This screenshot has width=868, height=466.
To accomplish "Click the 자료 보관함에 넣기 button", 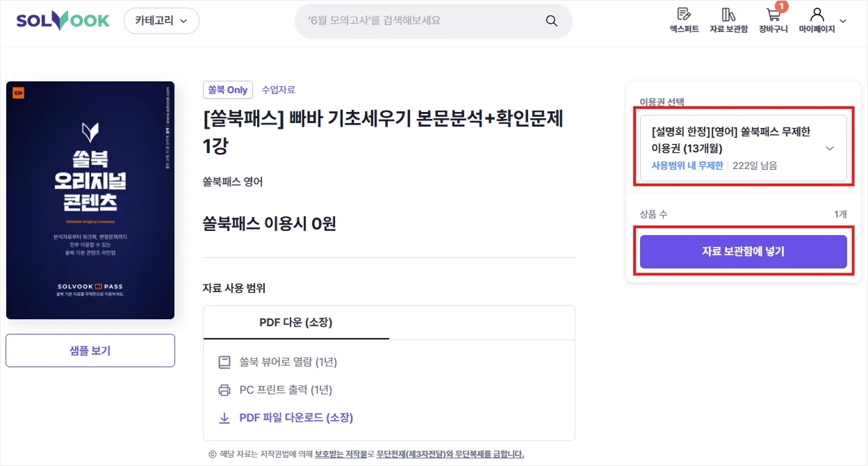I will pyautogui.click(x=743, y=252).
